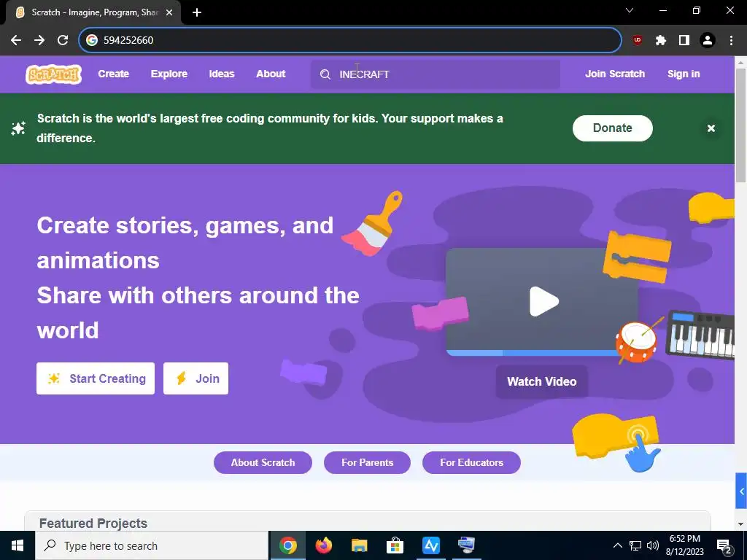Screen dimensions: 747x560
Task: Open File Explorer from the taskbar
Action: tap(359, 545)
